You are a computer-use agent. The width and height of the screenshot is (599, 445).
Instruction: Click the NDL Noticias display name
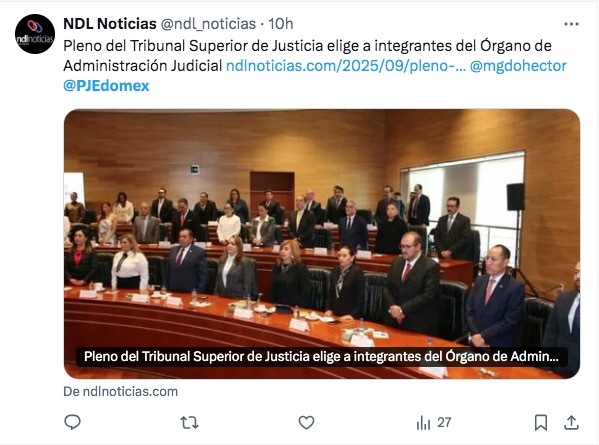coord(110,24)
